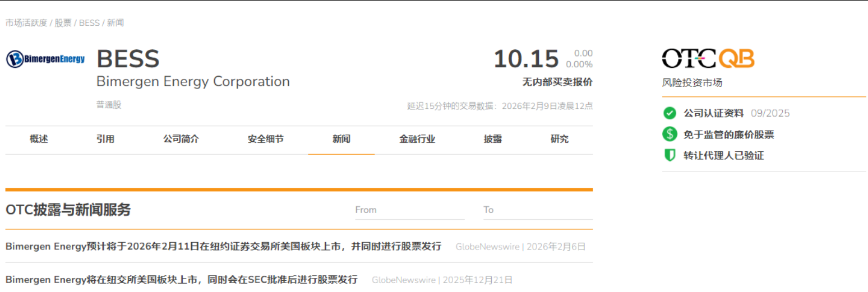Click the OTCQB market logo
Viewport: 868px width, 292px height.
708,59
